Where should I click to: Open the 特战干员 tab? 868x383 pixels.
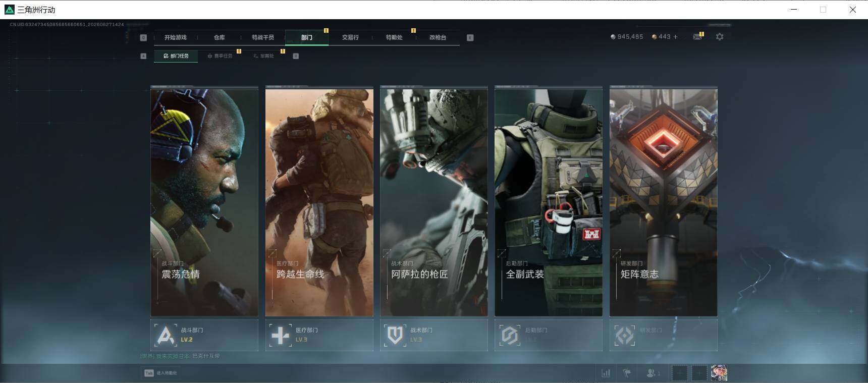point(263,37)
